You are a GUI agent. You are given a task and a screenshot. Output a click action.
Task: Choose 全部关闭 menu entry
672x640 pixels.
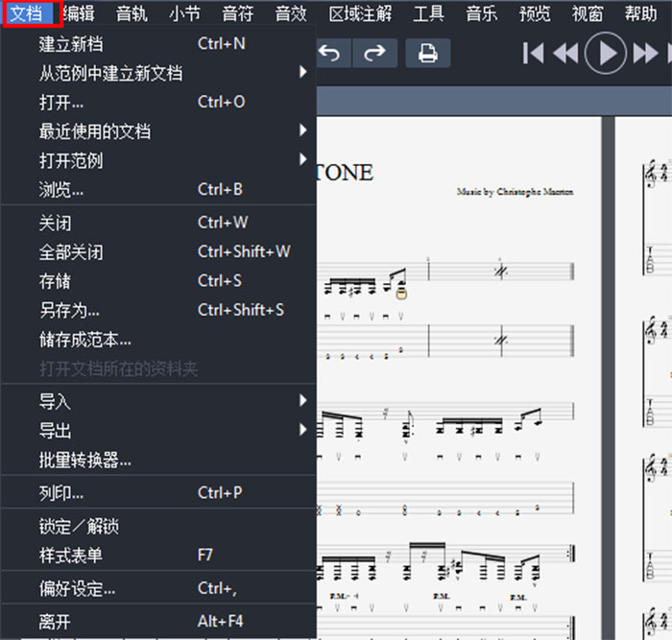click(158, 252)
